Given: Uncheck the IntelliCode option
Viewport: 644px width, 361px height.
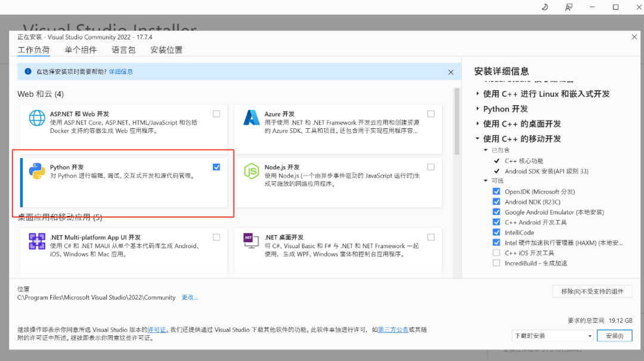Looking at the screenshot, I should tap(497, 232).
